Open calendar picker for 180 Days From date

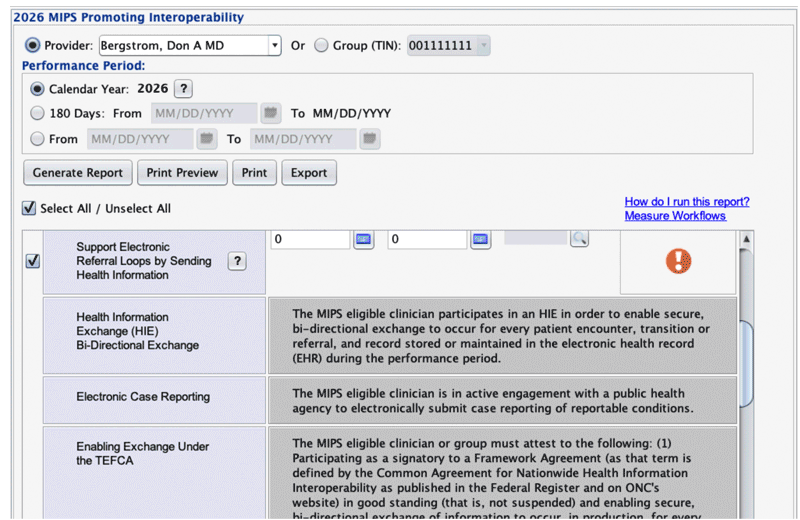(271, 113)
